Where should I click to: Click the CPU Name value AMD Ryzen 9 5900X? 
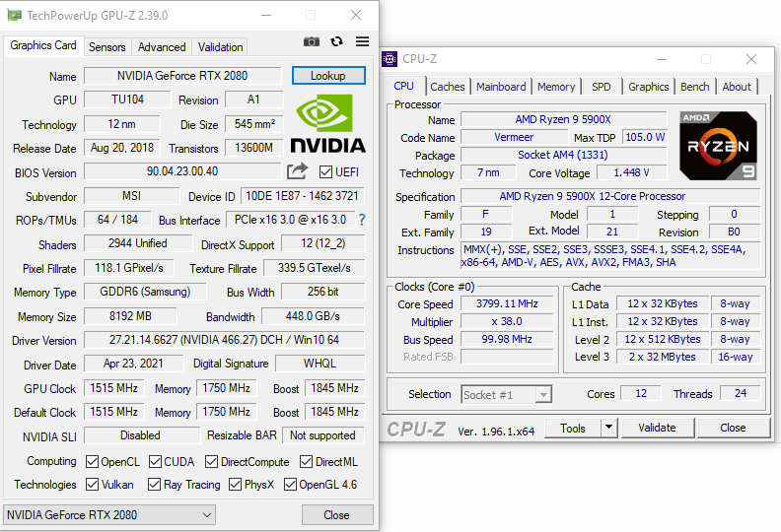pyautogui.click(x=563, y=119)
